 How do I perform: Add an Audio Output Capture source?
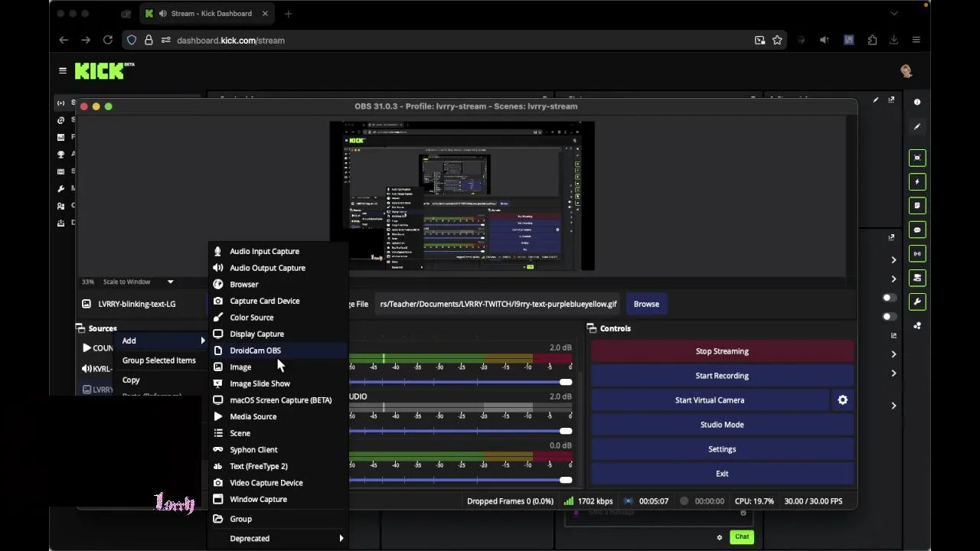(277, 268)
